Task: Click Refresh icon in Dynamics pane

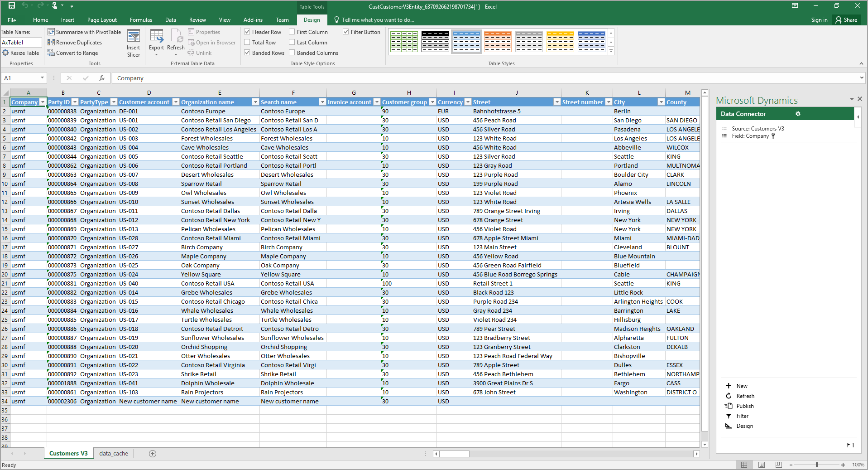Action: tap(729, 396)
